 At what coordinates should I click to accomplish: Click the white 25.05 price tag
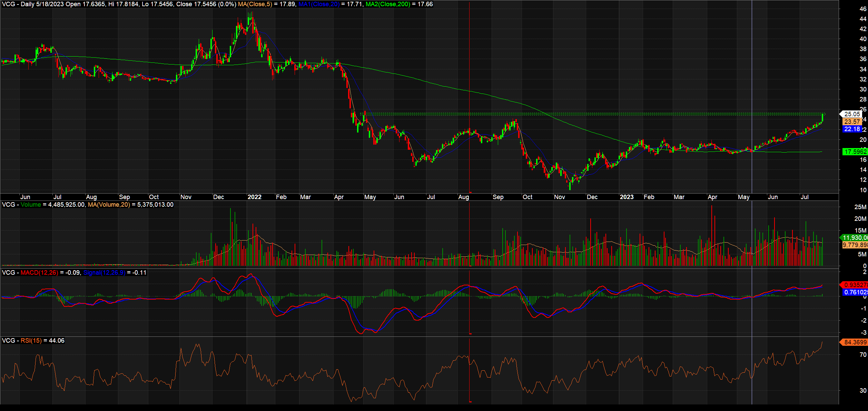(852, 114)
